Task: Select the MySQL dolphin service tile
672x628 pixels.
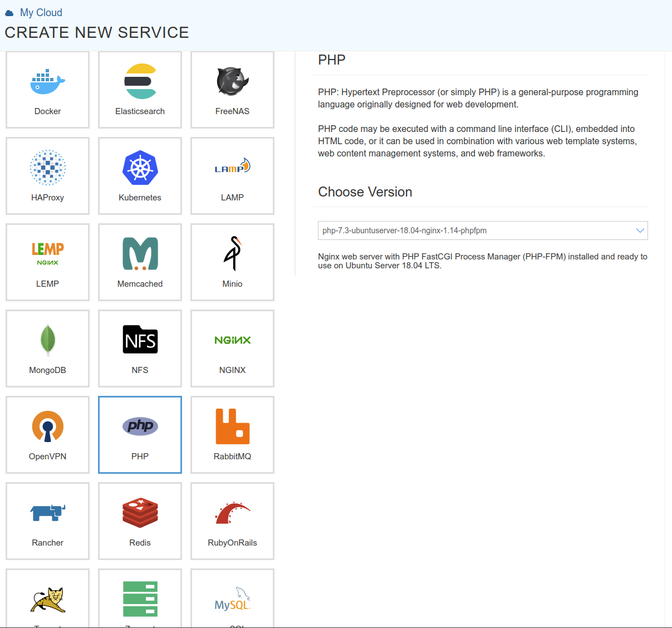Action: (232, 599)
